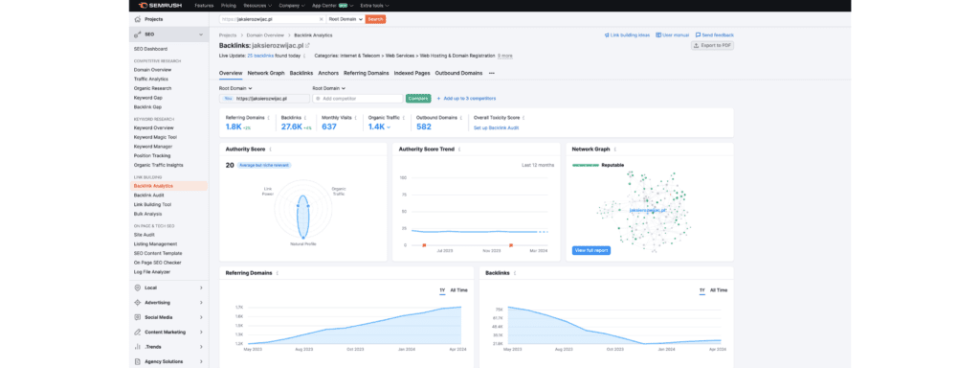The width and height of the screenshot is (980, 368).
Task: Click the Content Marketing pencil icon
Action: [138, 332]
